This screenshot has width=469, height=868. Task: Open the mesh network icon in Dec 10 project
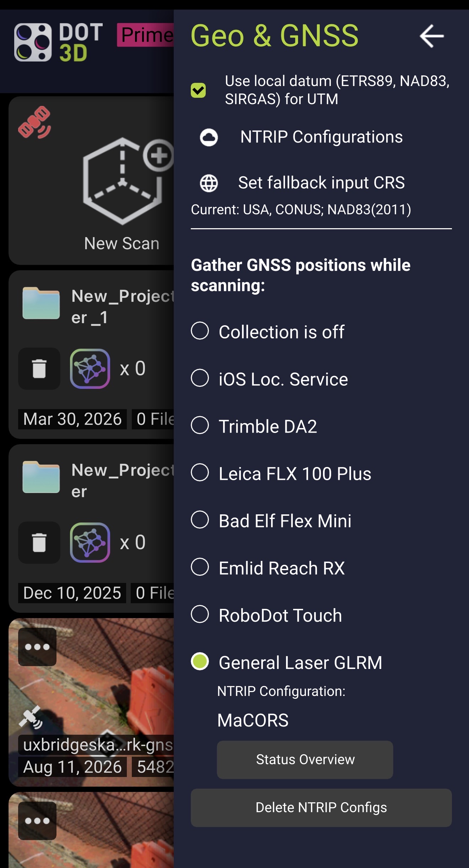point(90,542)
